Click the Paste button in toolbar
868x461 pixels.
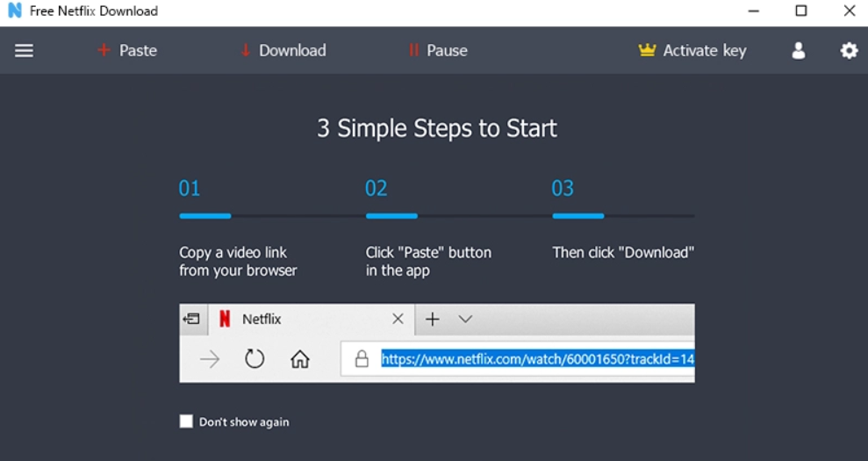point(127,51)
